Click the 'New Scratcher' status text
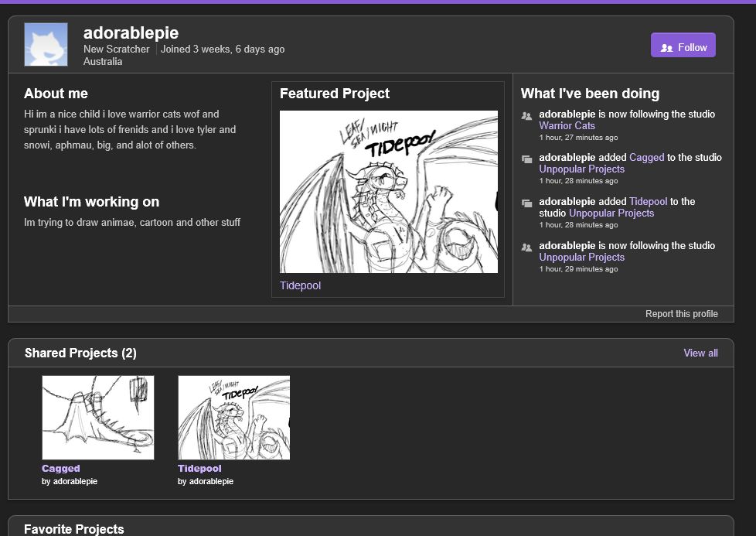This screenshot has height=536, width=756. pos(116,50)
